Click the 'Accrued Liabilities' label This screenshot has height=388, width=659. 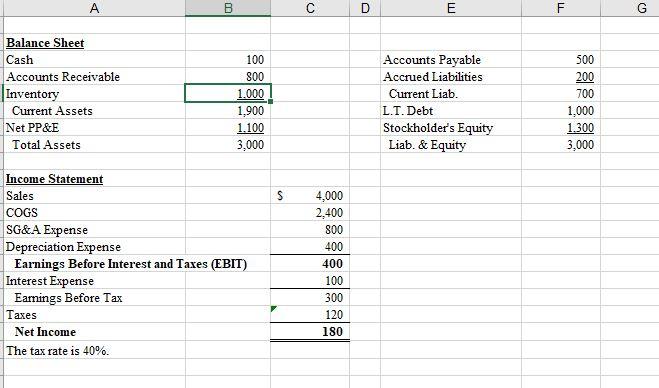point(432,77)
